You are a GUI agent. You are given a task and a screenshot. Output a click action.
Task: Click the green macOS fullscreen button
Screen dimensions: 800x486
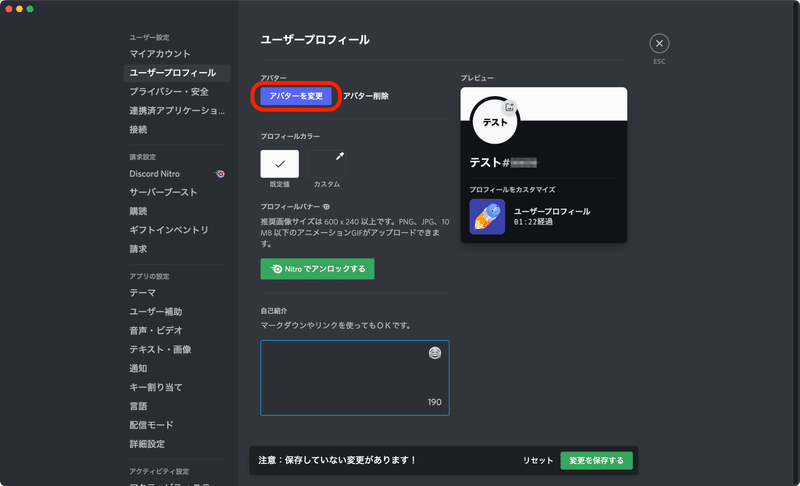pyautogui.click(x=30, y=9)
